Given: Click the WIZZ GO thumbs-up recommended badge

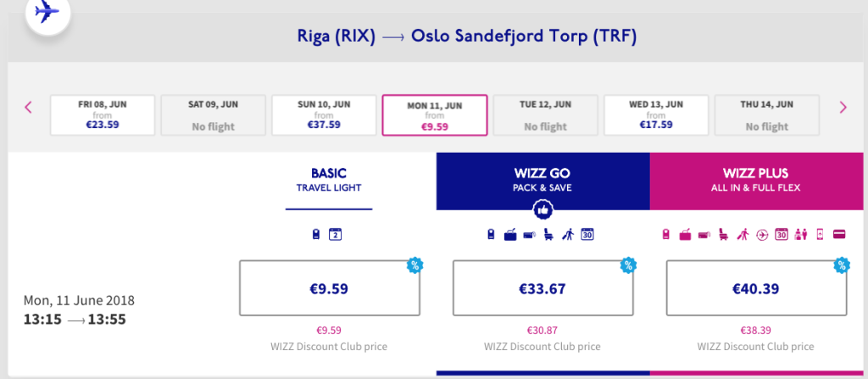Looking at the screenshot, I should pos(542,209).
